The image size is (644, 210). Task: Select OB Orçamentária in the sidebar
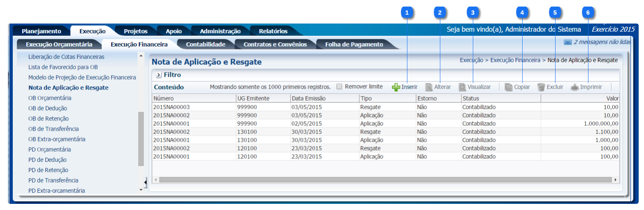pyautogui.click(x=50, y=98)
